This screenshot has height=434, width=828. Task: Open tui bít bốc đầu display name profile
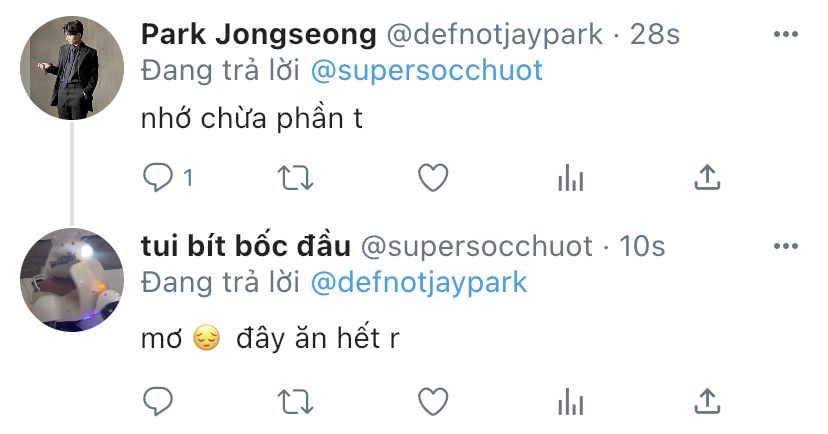(246, 246)
